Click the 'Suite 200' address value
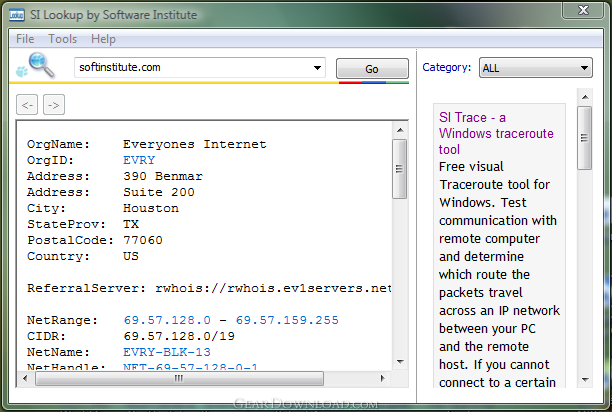The height and width of the screenshot is (412, 612). [159, 192]
